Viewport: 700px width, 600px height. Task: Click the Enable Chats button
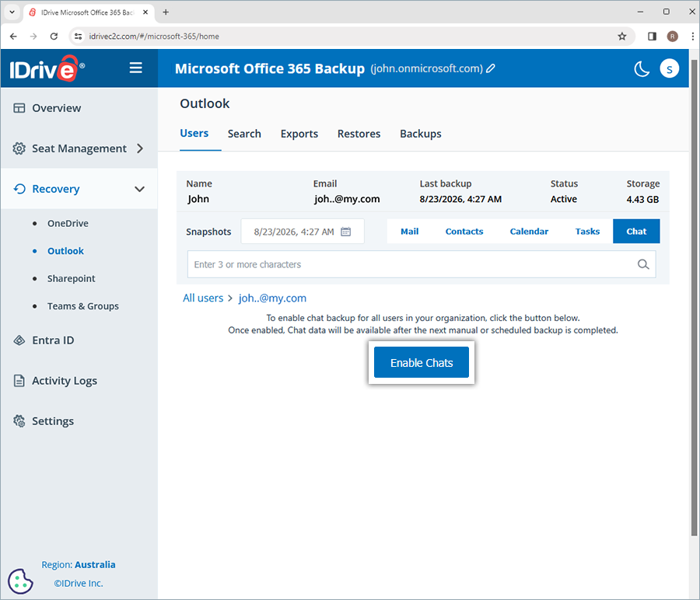[422, 363]
